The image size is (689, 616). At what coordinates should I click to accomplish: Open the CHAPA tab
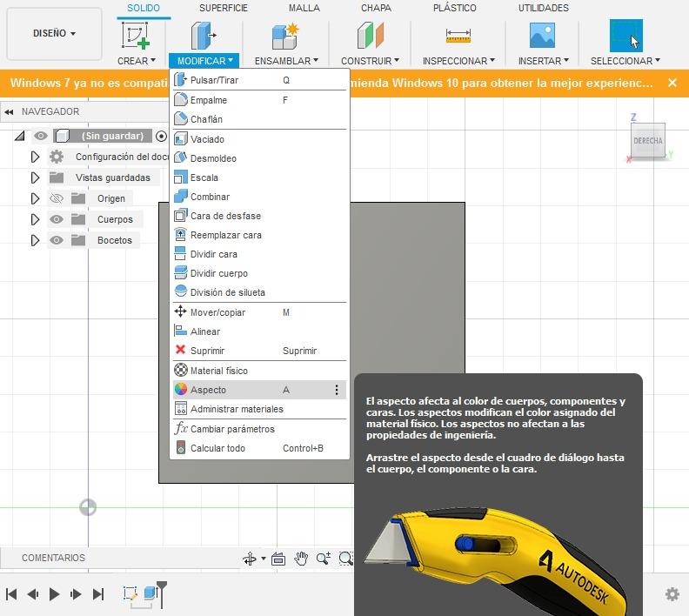(x=376, y=8)
